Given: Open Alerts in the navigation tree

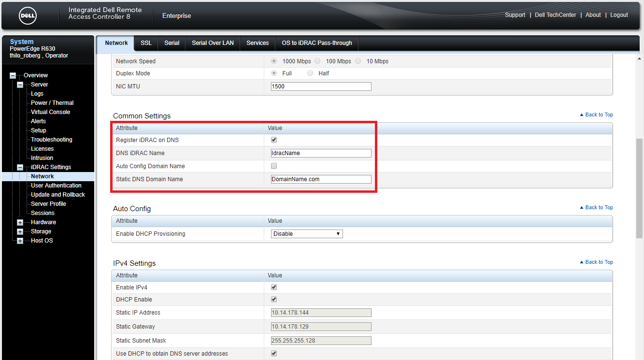Looking at the screenshot, I should pyautogui.click(x=38, y=121).
